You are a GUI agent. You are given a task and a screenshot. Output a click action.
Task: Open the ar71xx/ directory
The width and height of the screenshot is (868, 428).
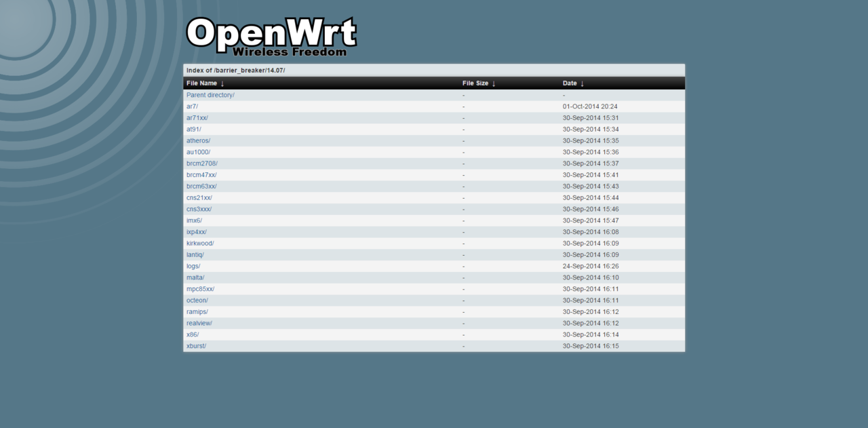click(197, 118)
